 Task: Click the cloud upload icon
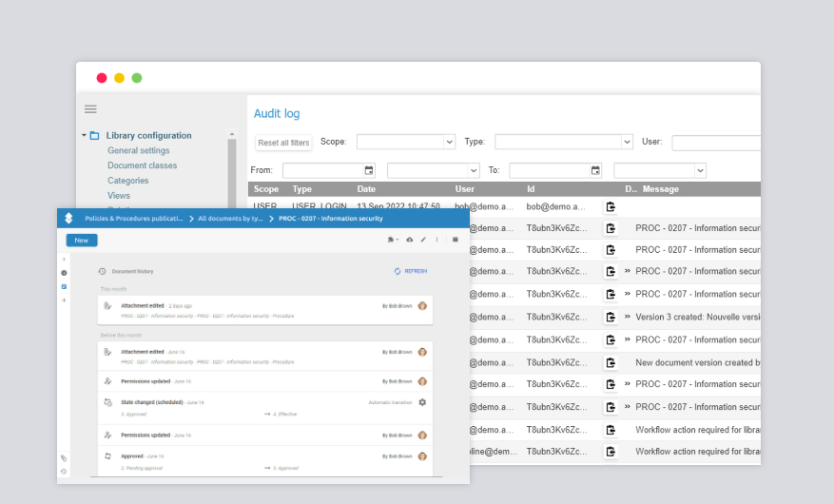[410, 240]
